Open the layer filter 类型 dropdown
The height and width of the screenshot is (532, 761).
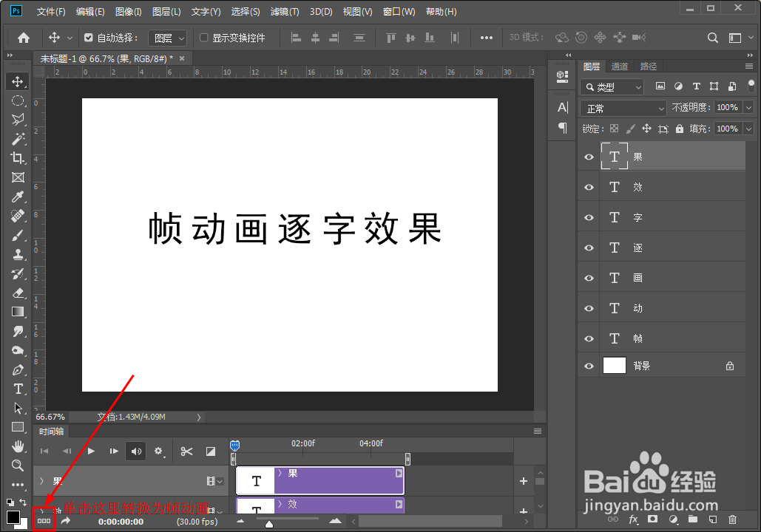pyautogui.click(x=612, y=87)
